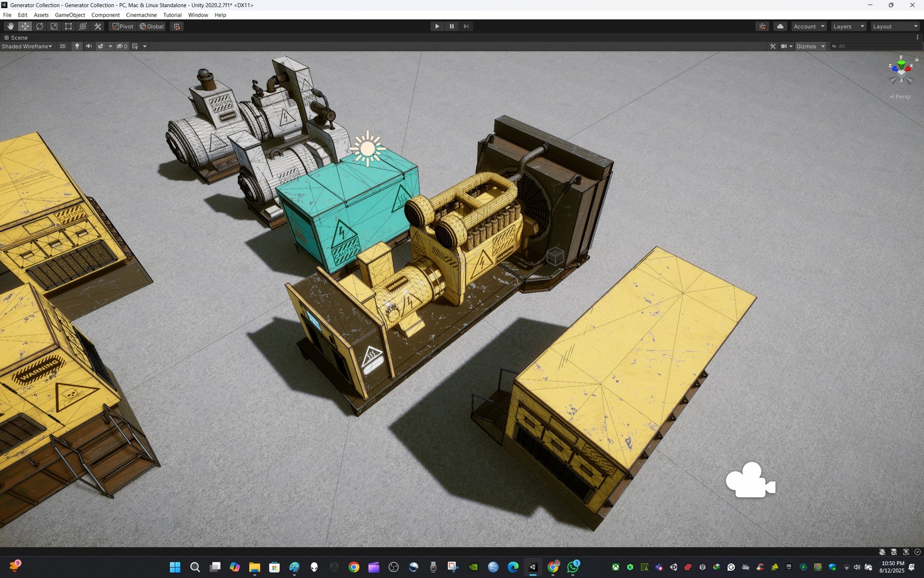Toggle the Gizmos button

click(x=806, y=47)
